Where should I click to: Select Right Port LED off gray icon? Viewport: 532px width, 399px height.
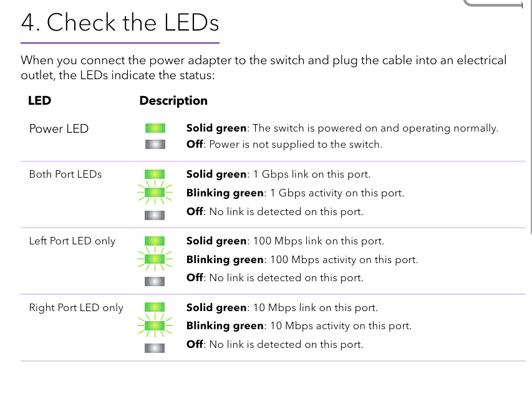[155, 348]
